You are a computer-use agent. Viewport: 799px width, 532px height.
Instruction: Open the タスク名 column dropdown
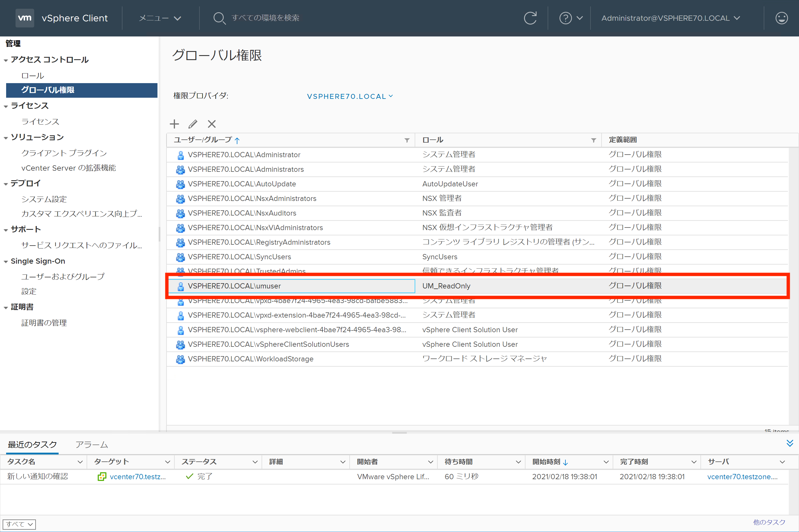pos(80,462)
